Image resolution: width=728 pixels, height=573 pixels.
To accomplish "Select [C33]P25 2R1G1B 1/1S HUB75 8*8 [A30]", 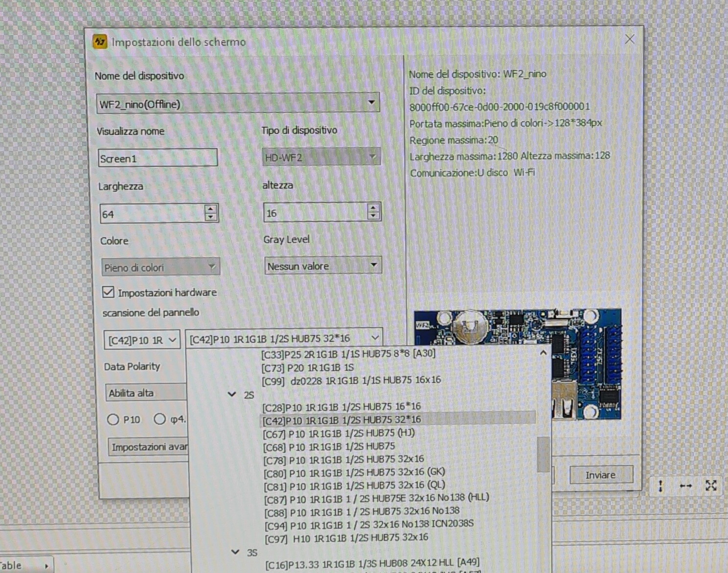I will point(348,354).
